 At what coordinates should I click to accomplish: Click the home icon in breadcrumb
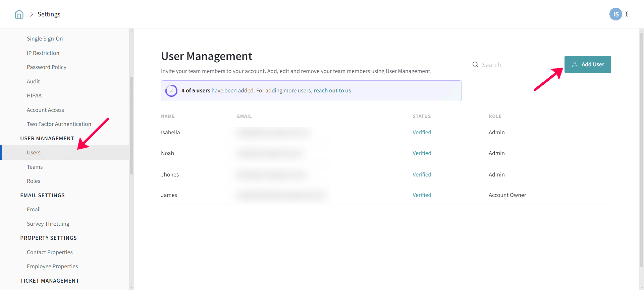[19, 14]
